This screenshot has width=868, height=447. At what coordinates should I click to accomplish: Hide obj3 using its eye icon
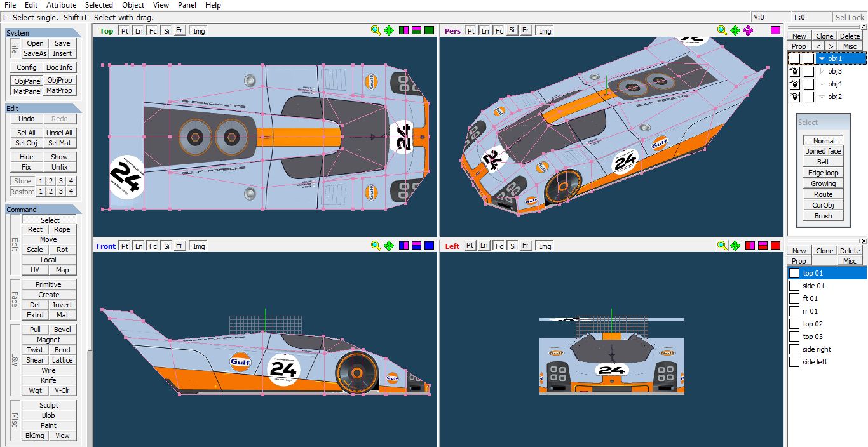point(794,71)
